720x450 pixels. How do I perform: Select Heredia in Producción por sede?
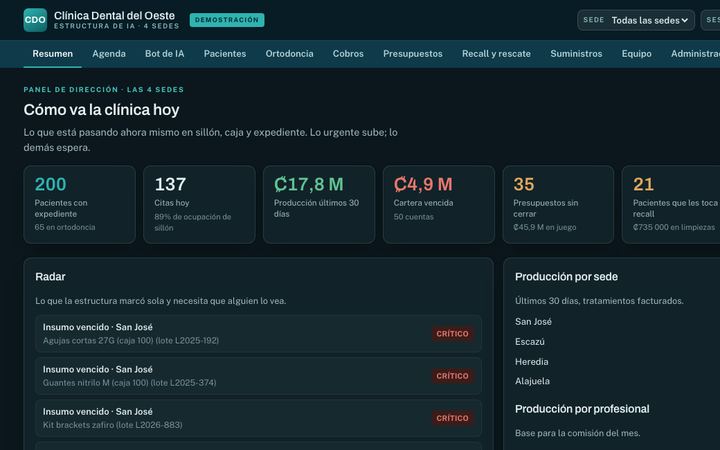click(531, 362)
